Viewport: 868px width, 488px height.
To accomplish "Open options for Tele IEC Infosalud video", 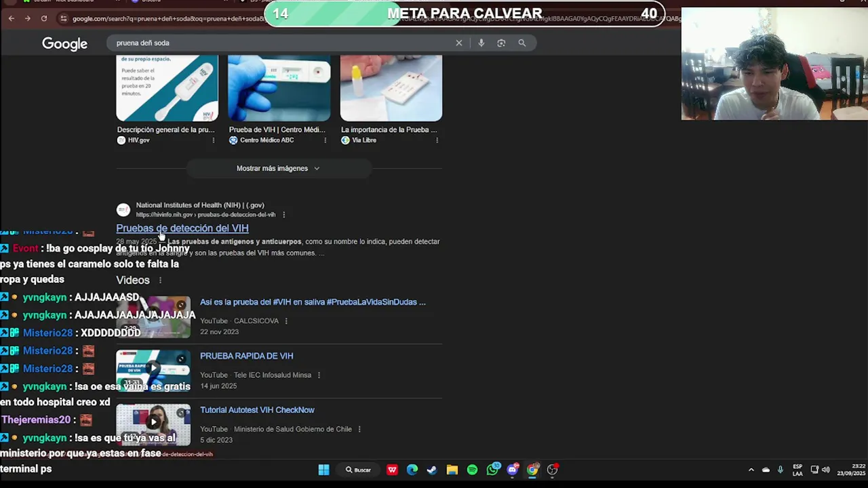I will pos(318,375).
